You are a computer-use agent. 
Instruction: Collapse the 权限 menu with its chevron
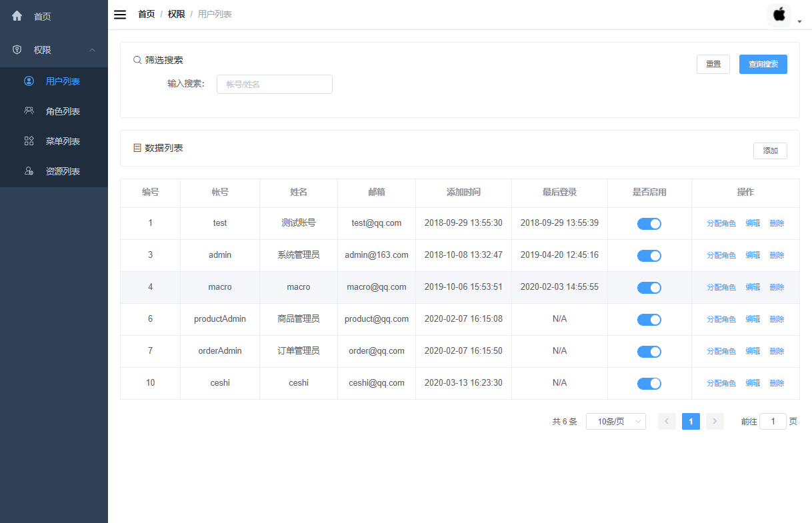tap(92, 49)
